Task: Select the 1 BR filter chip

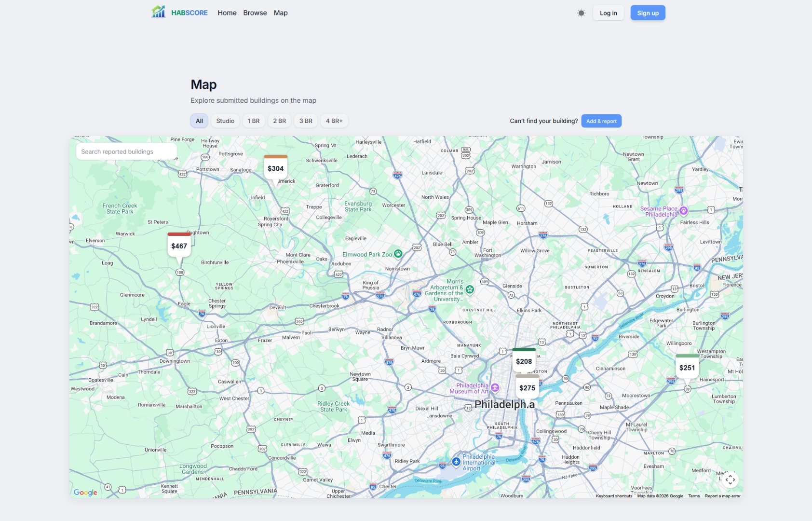Action: tap(254, 121)
